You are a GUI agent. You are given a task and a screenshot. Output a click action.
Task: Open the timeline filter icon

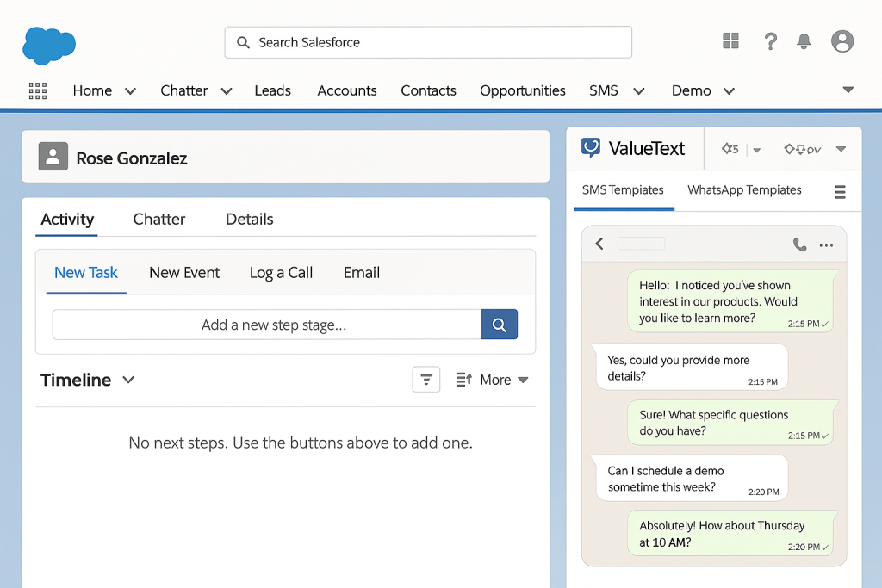point(426,380)
